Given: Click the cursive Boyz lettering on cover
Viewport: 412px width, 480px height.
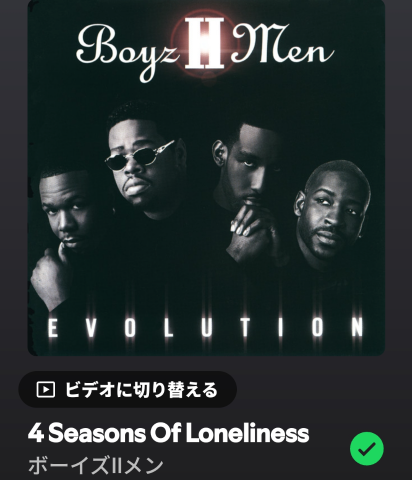Looking at the screenshot, I should click(128, 50).
